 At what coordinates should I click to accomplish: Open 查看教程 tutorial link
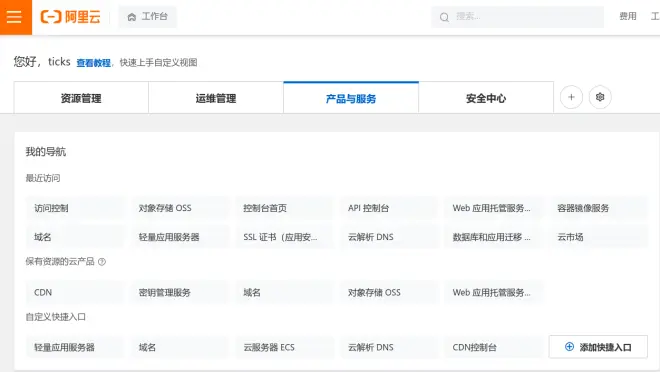(x=93, y=63)
